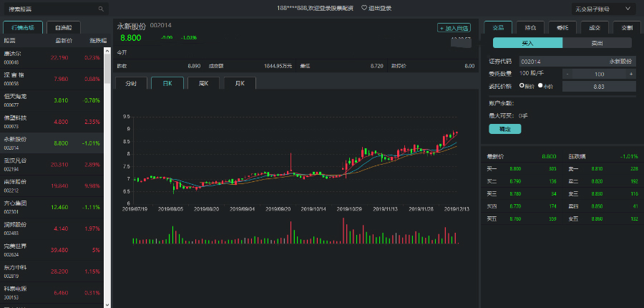This screenshot has width=644, height=308.
Task: Click the 加入自选 button
Action: point(454,28)
